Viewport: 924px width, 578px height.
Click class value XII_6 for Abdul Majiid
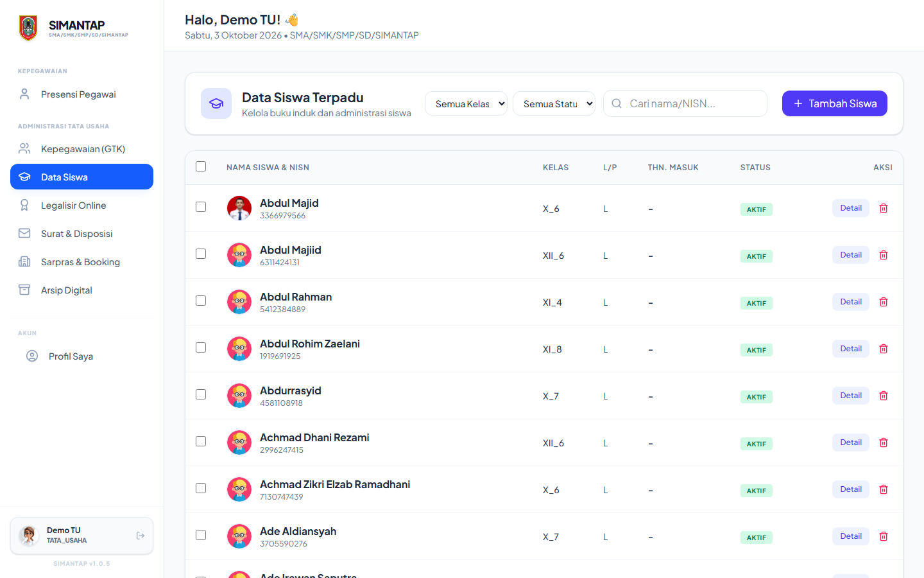(x=553, y=256)
